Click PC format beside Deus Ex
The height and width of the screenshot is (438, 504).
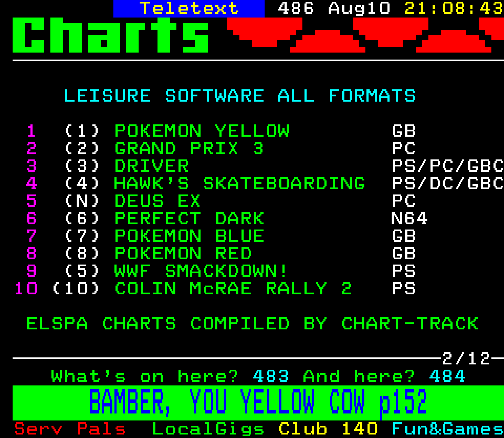pyautogui.click(x=404, y=201)
